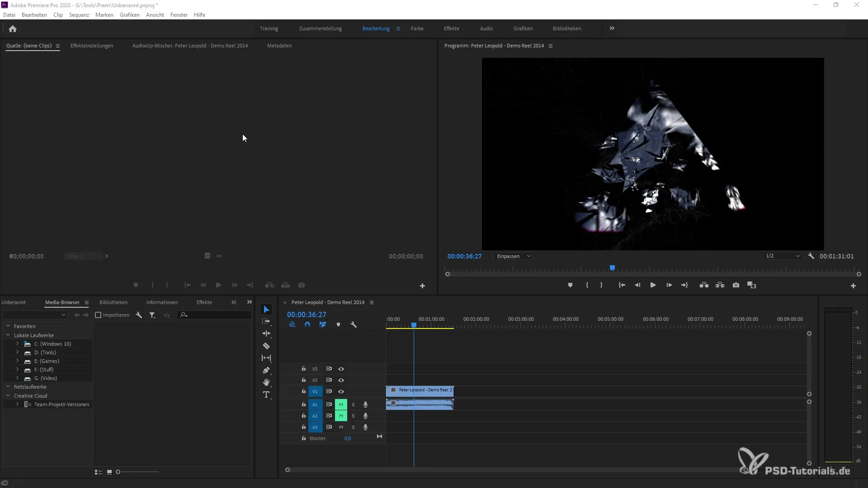Click filter icon in Media Browser
The height and width of the screenshot is (488, 868).
[x=152, y=315]
